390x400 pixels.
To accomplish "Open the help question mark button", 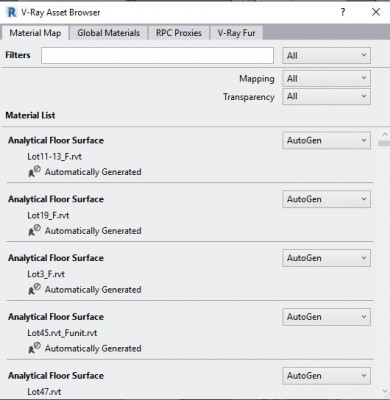I will pos(343,12).
